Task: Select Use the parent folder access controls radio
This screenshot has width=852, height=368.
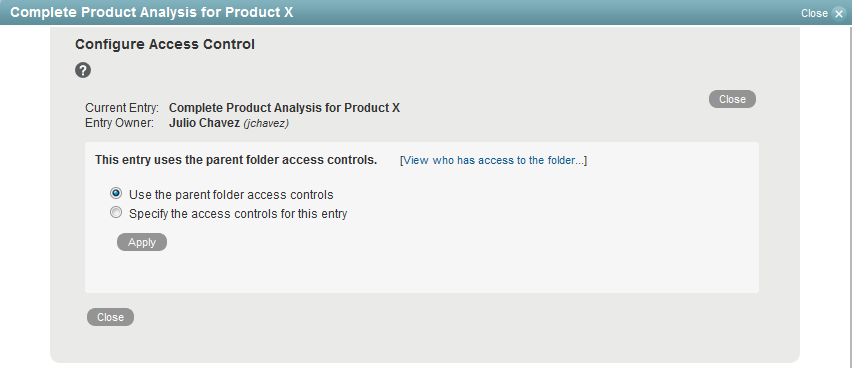Action: click(116, 194)
